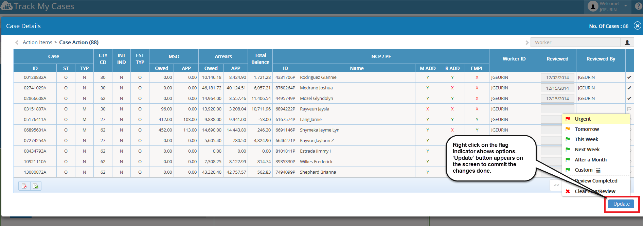Click the Reviewed column header
The width and height of the screenshot is (644, 226).
[557, 59]
